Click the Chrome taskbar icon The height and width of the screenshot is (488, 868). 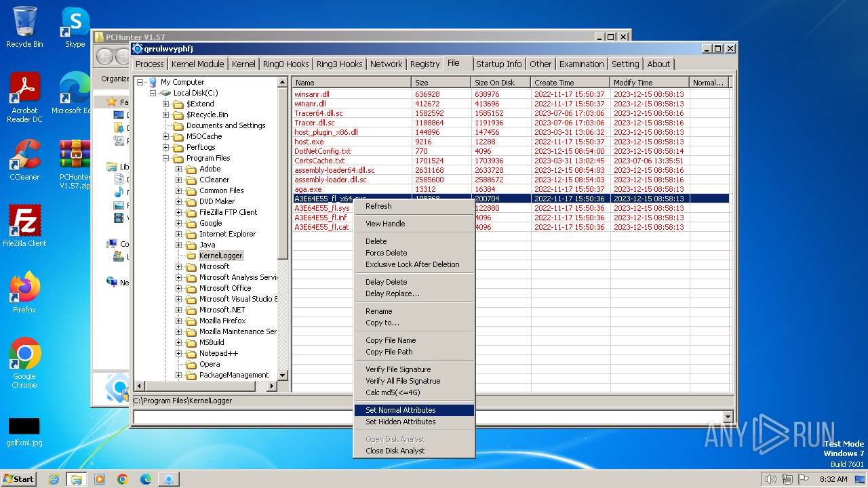point(122,479)
